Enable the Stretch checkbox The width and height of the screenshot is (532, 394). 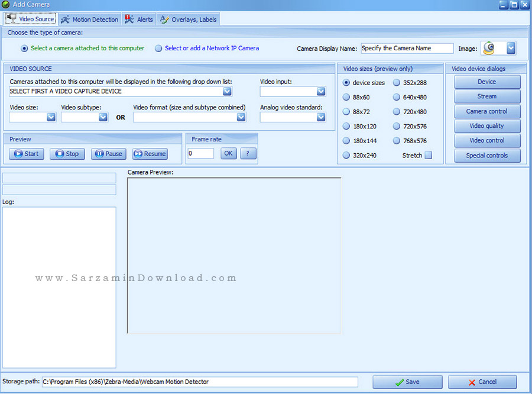pyautogui.click(x=429, y=155)
